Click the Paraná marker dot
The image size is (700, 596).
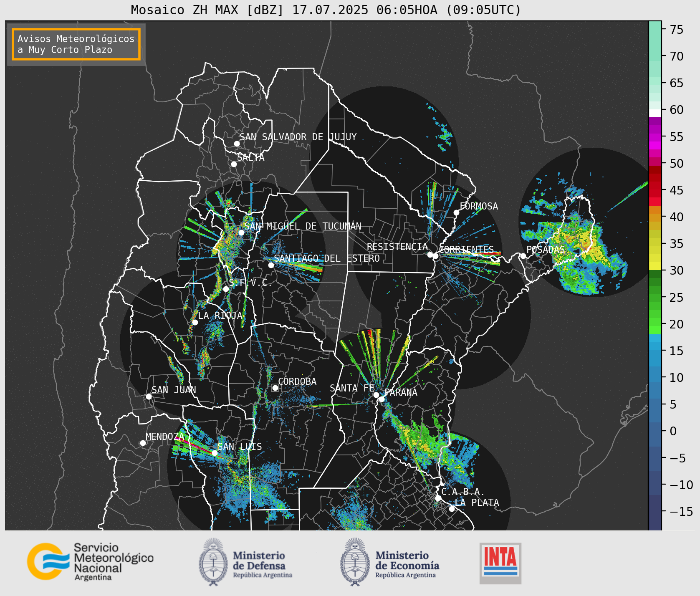382,399
